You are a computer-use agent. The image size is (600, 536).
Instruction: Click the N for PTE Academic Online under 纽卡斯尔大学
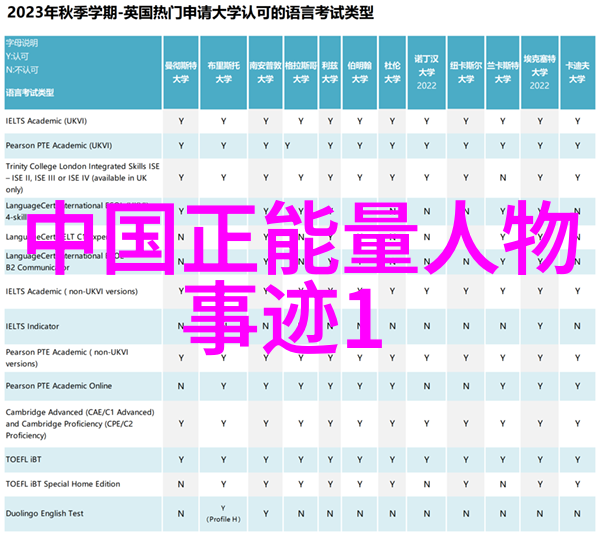click(466, 386)
